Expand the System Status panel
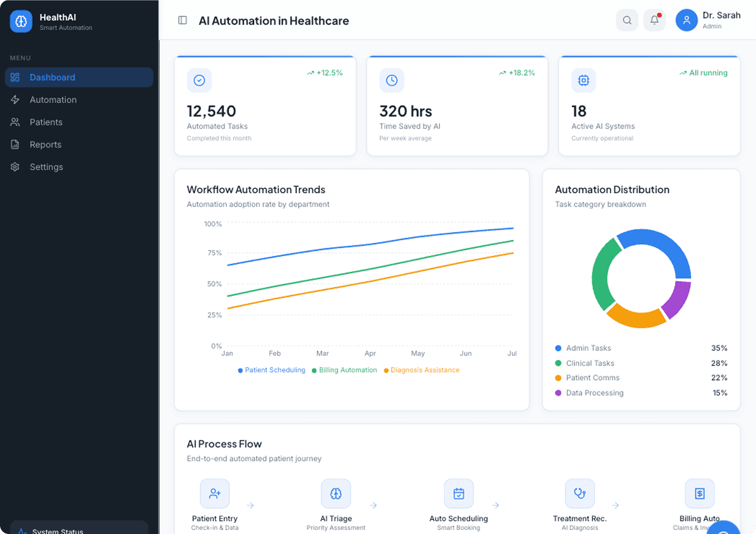This screenshot has height=534, width=756. click(x=78, y=530)
